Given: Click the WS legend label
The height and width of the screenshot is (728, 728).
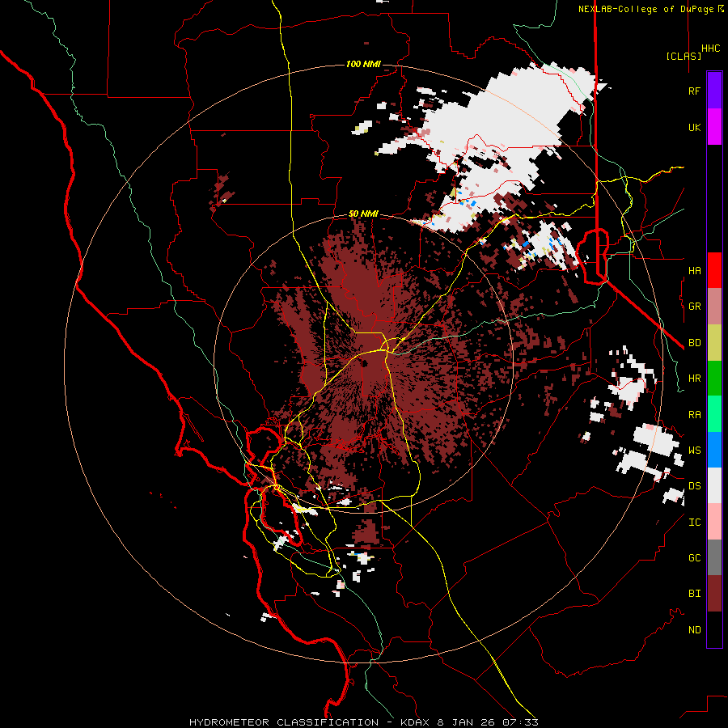Looking at the screenshot, I should pyautogui.click(x=695, y=451).
